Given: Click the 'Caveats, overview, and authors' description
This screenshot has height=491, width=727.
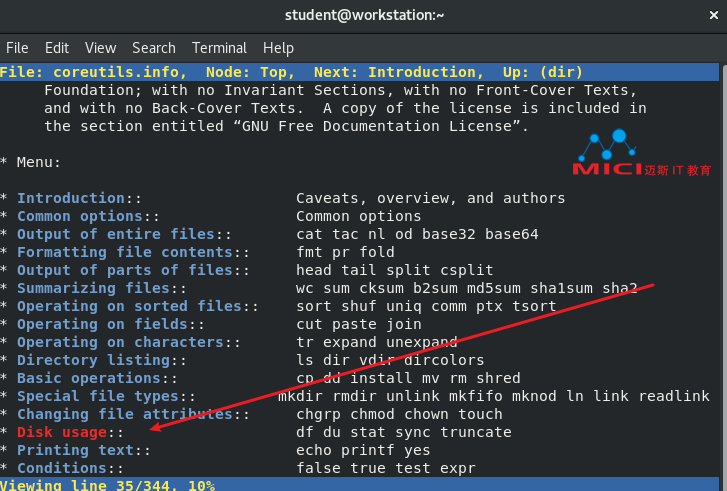Looking at the screenshot, I should [x=431, y=198].
